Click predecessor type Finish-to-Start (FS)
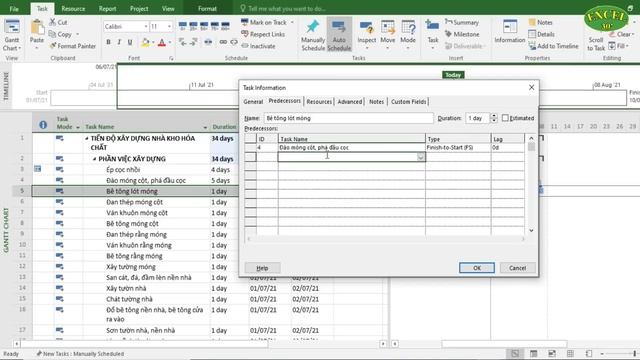The width and height of the screenshot is (640, 360). point(450,147)
